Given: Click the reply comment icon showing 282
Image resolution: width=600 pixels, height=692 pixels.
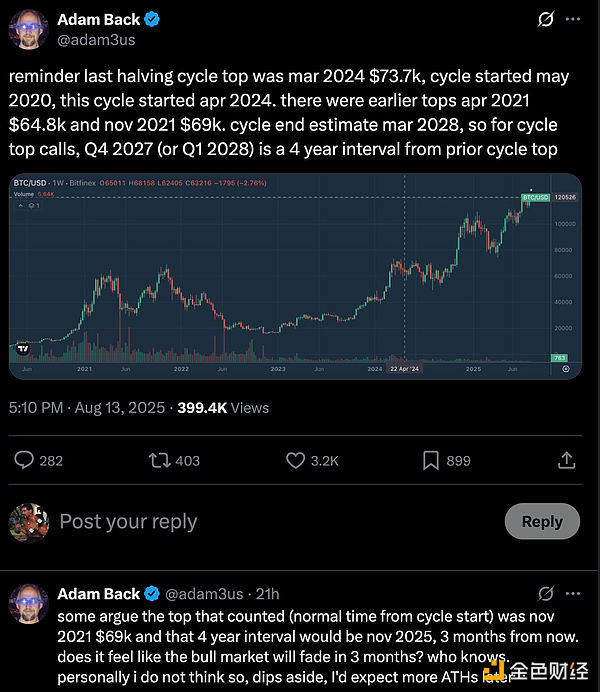Looking at the screenshot, I should 24,460.
